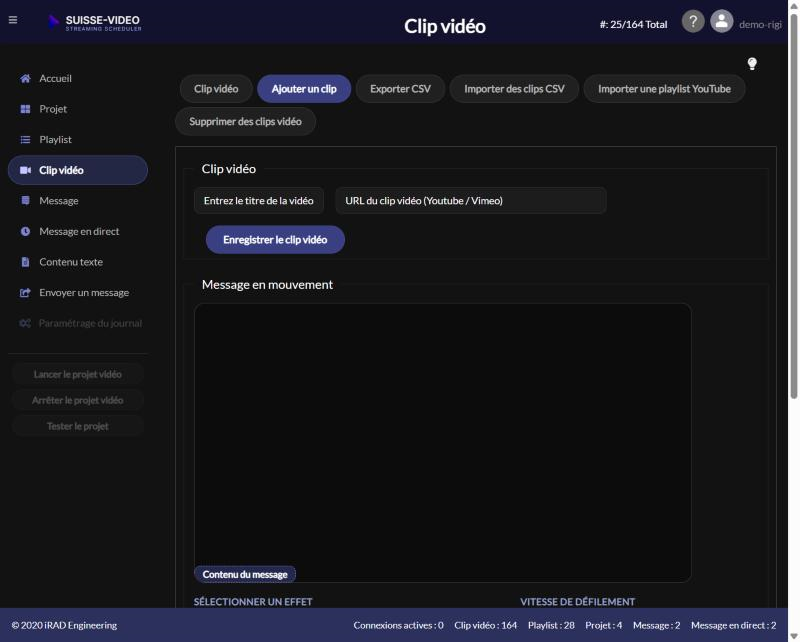The image size is (800, 642).
Task: Click the video title input field
Action: click(259, 201)
